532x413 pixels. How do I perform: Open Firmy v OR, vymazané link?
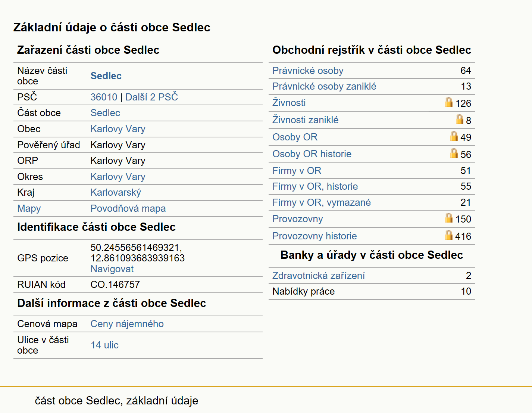coord(322,202)
